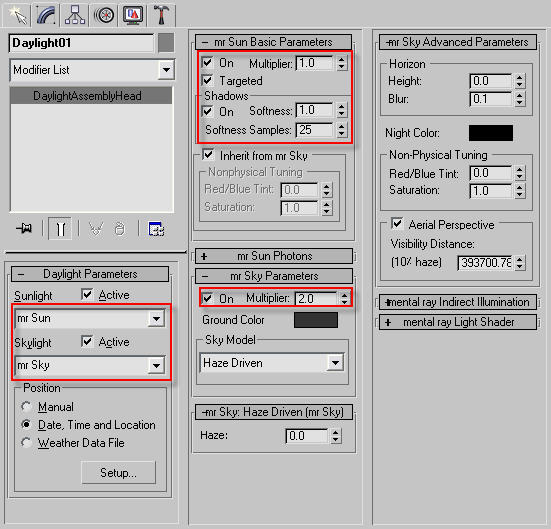The image size is (551, 529).
Task: Open the Utilities hammer tab
Action: (161, 15)
